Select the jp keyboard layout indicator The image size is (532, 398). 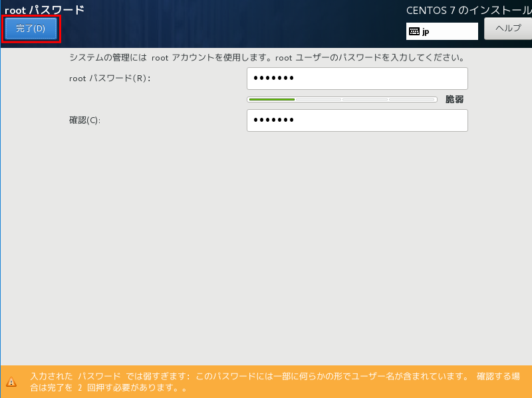(442, 31)
